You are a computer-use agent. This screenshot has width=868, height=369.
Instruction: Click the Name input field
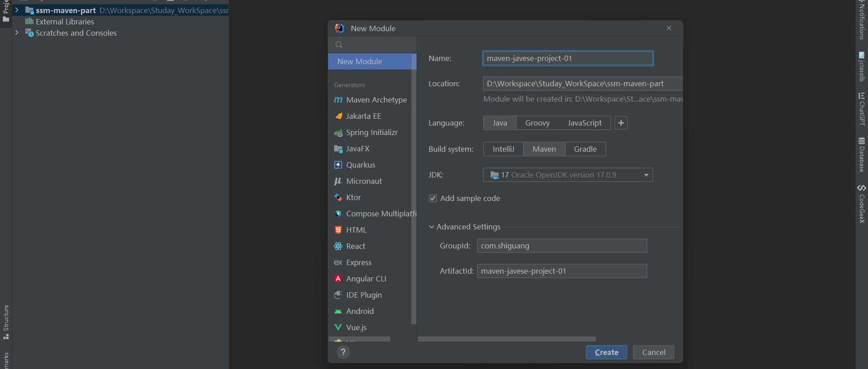click(x=568, y=58)
